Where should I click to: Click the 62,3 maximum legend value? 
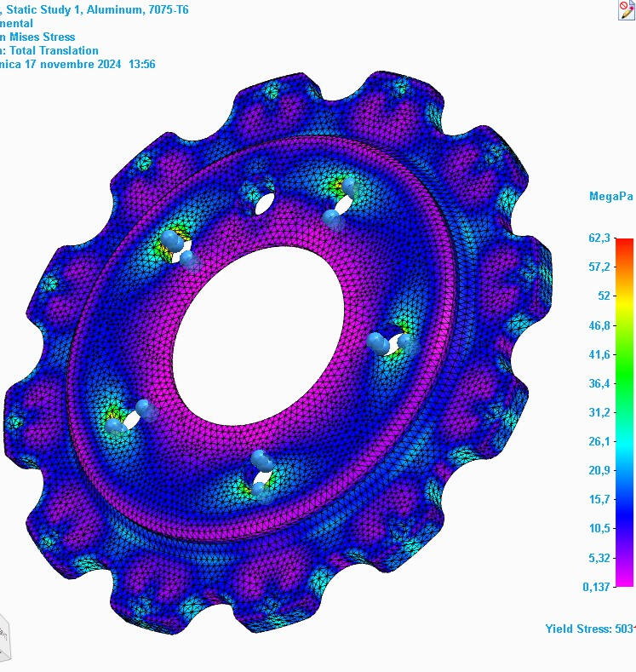point(599,238)
